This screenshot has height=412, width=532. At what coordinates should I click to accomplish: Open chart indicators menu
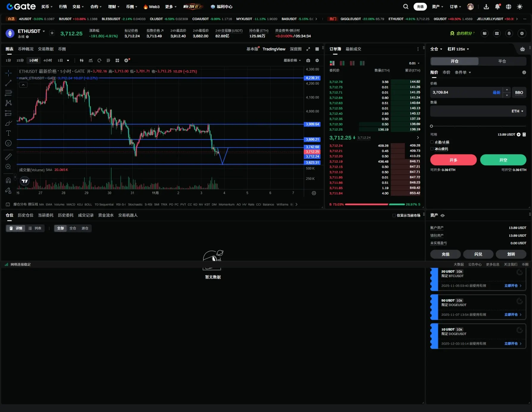[90, 60]
